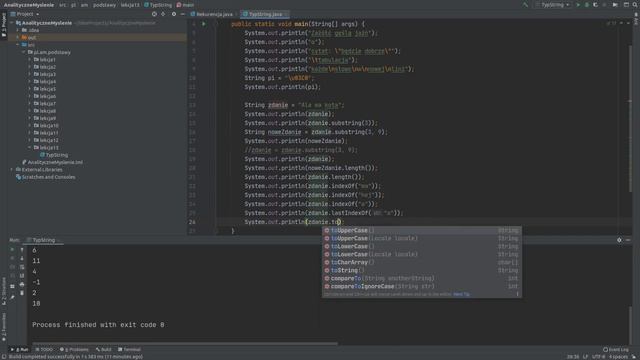
Task: Click the green run gutter icon beside main
Action: 204,24
